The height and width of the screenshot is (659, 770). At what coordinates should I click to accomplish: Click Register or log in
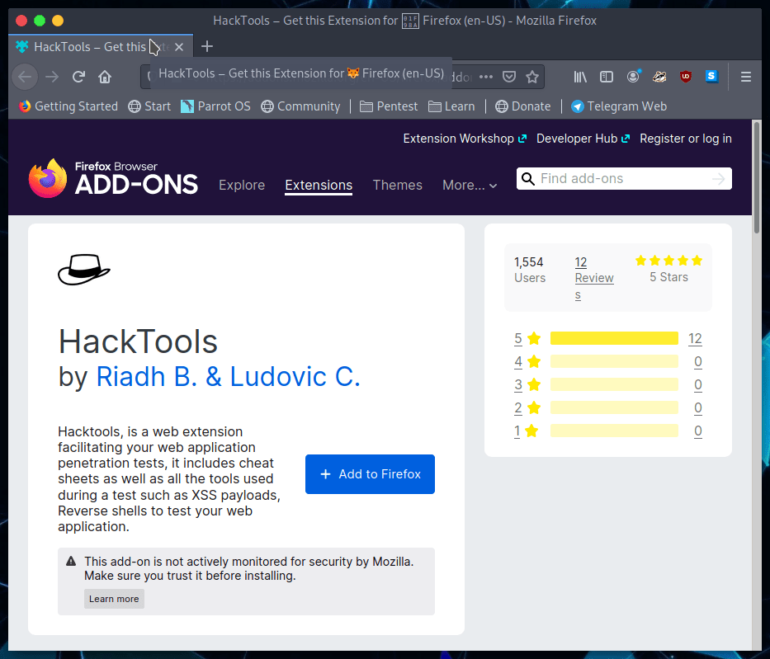[x=686, y=139]
